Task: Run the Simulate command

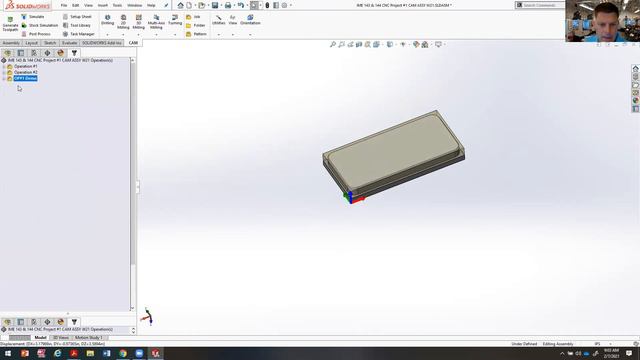Action: pyautogui.click(x=33, y=17)
